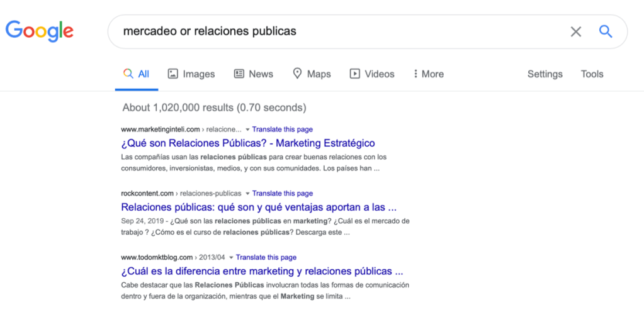Expand dropdown arrow beside todomktblog.com result
Viewport: 644px width, 310px height.
[231, 258]
